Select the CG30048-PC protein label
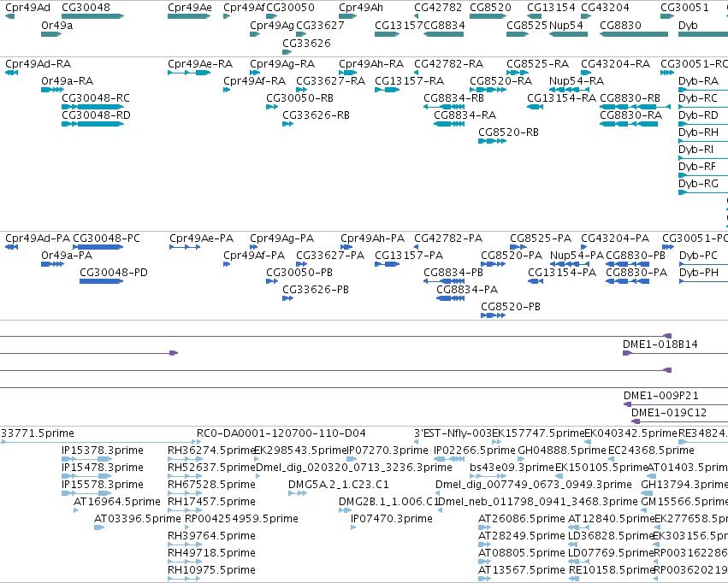The width and height of the screenshot is (728, 583). click(106, 238)
